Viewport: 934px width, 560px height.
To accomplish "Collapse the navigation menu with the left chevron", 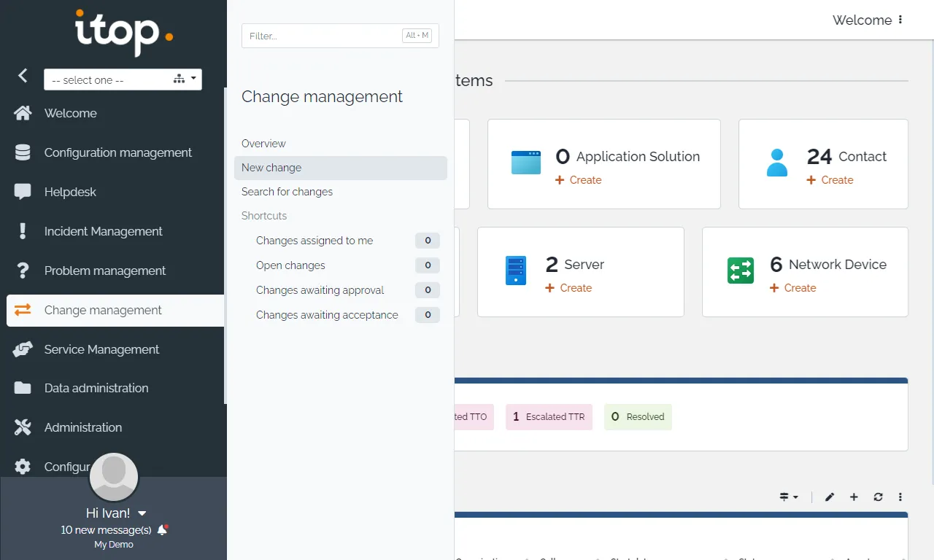I will (x=23, y=75).
